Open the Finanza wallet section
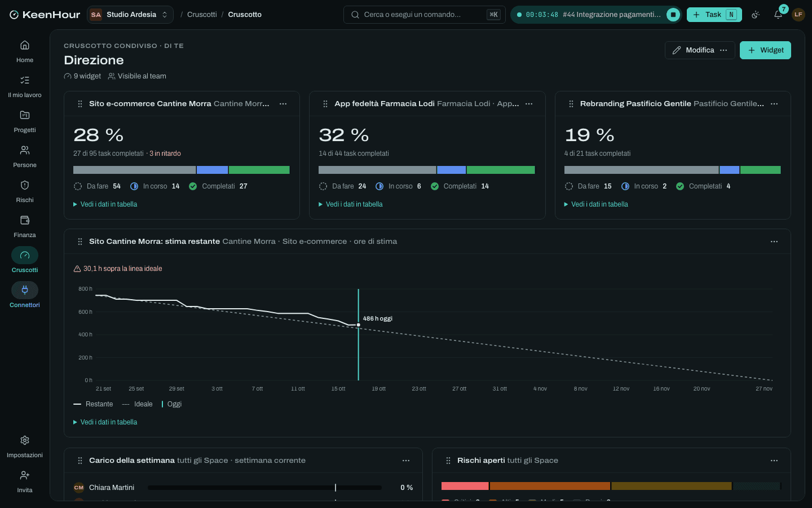 pyautogui.click(x=25, y=226)
